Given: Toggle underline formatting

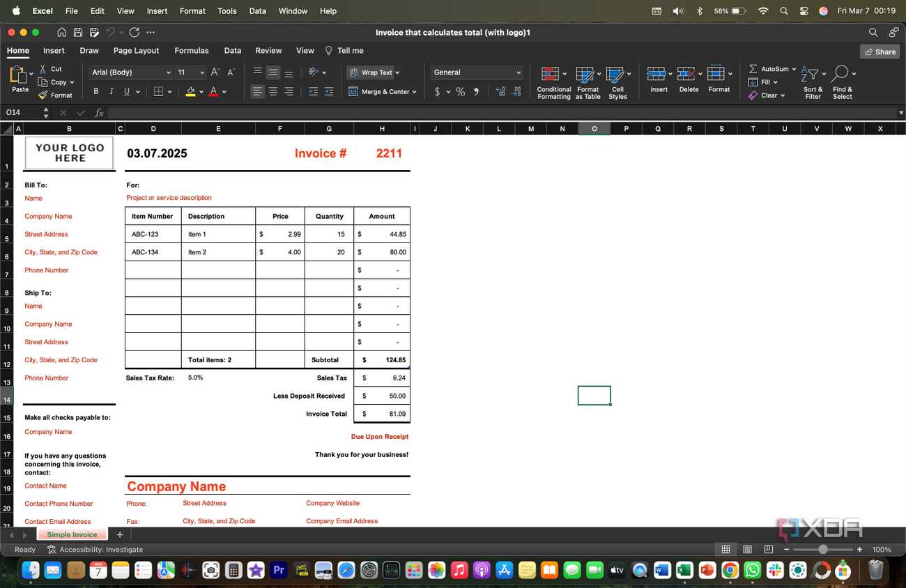Looking at the screenshot, I should 126,91.
